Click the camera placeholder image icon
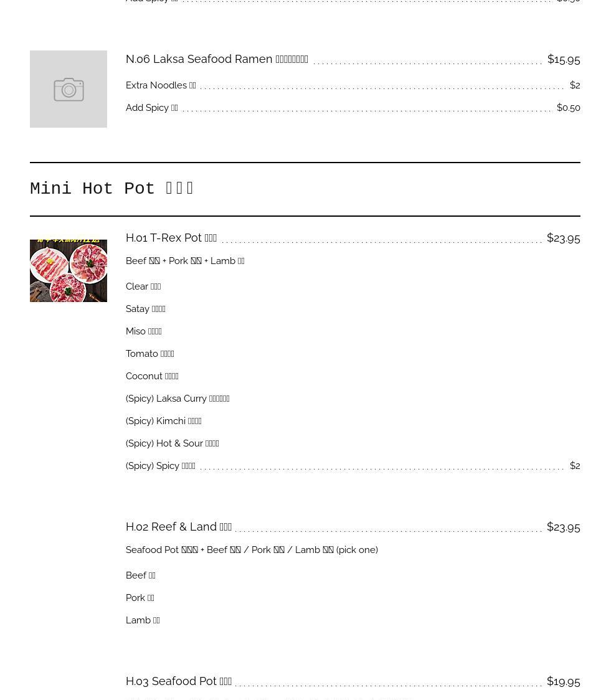 69,89
